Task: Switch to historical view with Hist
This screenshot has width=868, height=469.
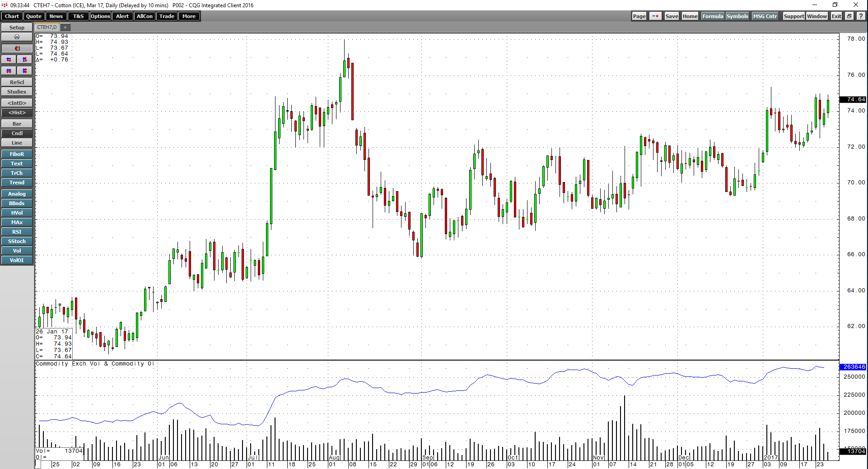Action: 17,113
